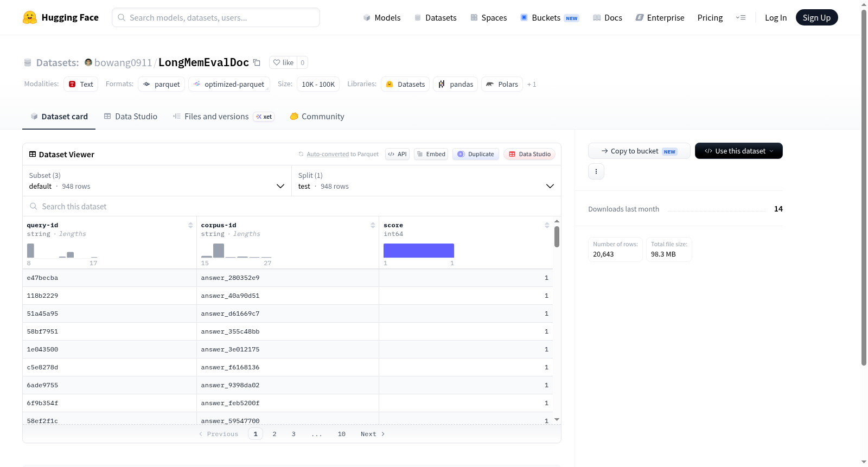
Task: Open the Models nav item
Action: (x=382, y=17)
